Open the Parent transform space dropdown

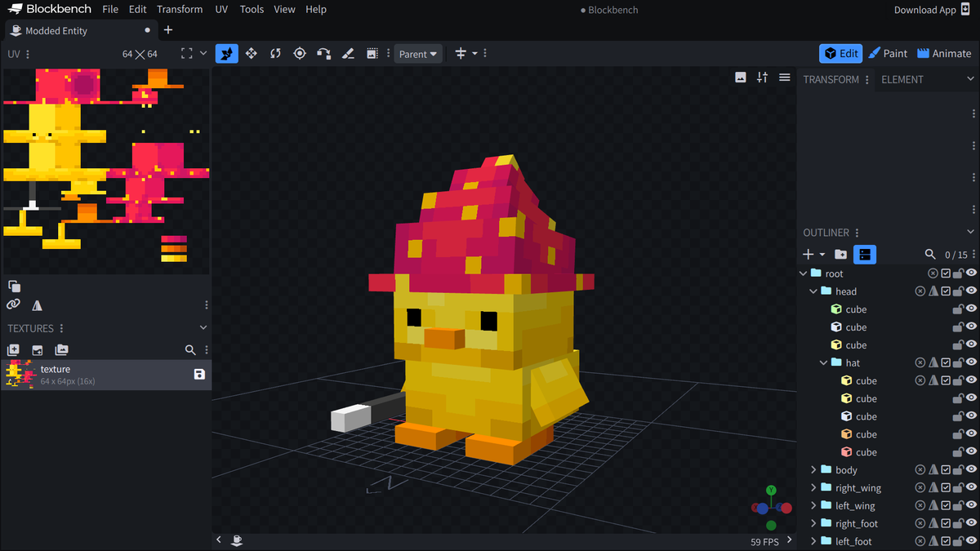418,53
